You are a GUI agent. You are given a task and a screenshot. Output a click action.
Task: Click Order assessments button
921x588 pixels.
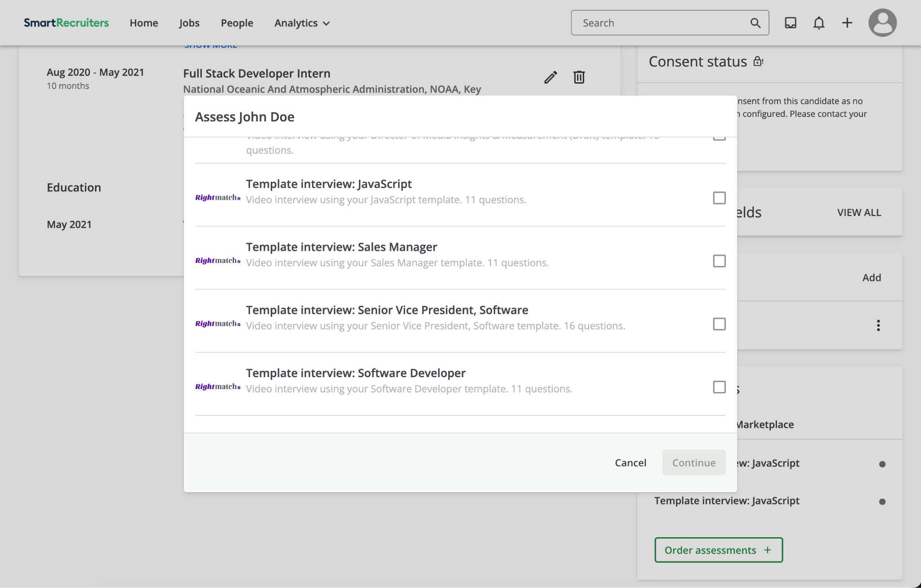(719, 550)
